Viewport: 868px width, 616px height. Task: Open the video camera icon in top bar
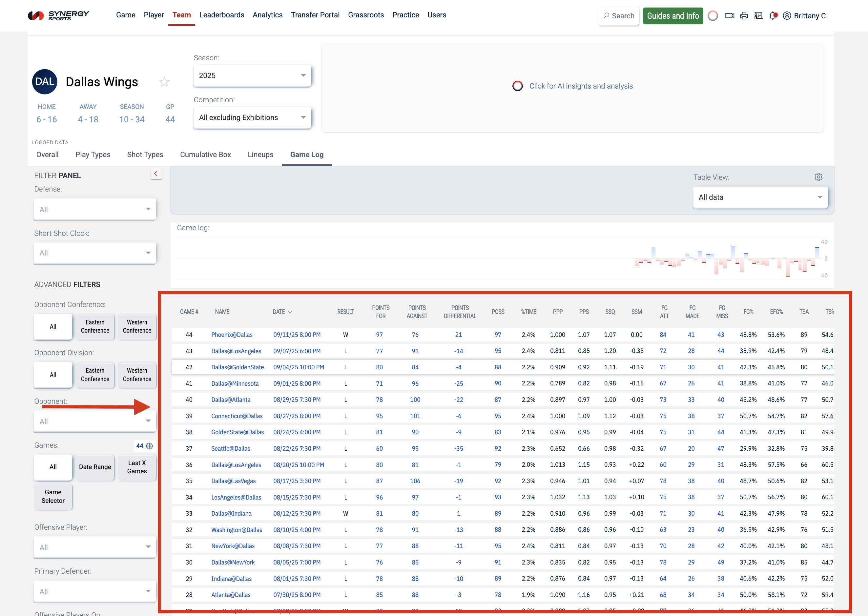click(730, 15)
